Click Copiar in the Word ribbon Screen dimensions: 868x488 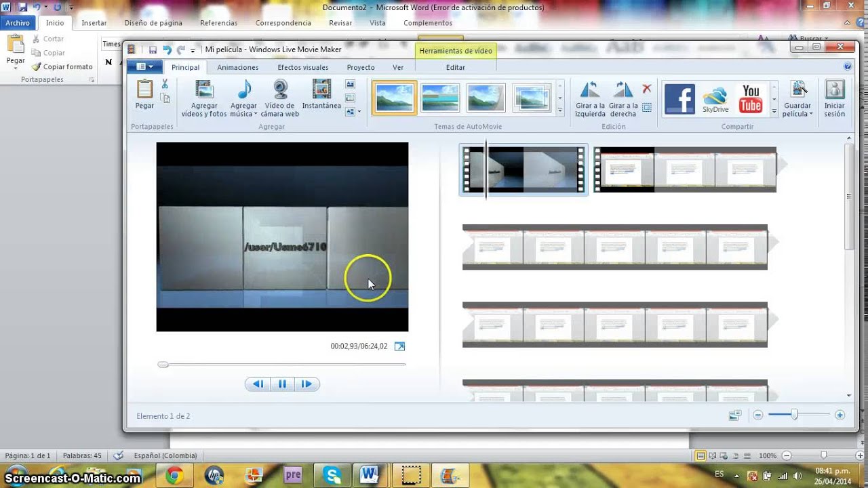(x=48, y=53)
